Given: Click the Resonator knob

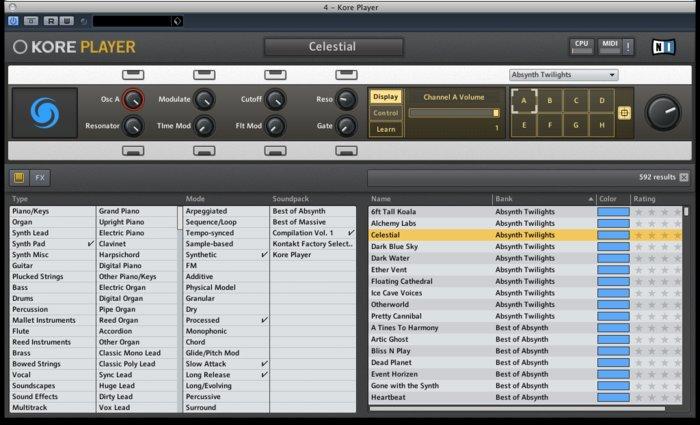Looking at the screenshot, I should click(133, 126).
